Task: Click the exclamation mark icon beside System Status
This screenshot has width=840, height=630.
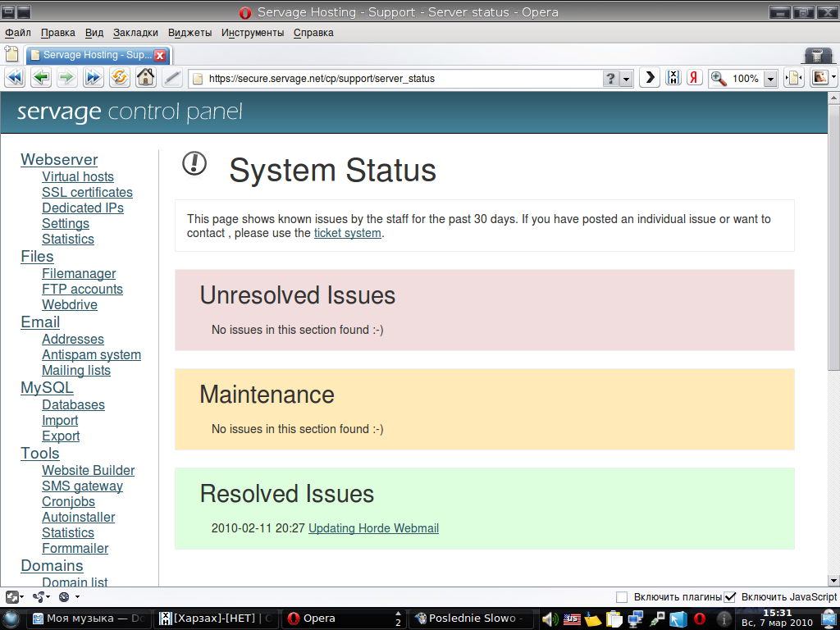Action: click(194, 163)
